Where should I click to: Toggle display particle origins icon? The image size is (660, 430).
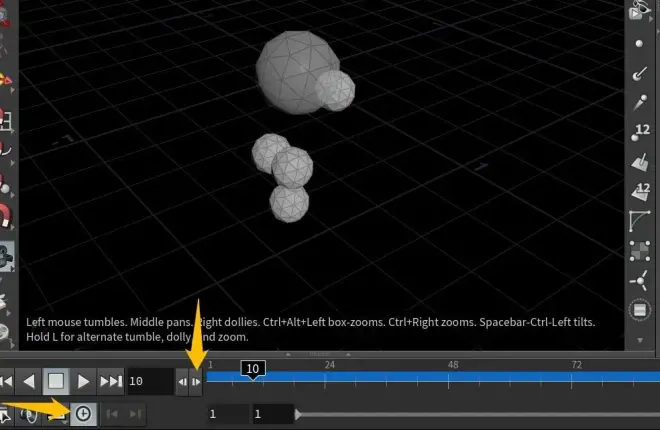[639, 281]
